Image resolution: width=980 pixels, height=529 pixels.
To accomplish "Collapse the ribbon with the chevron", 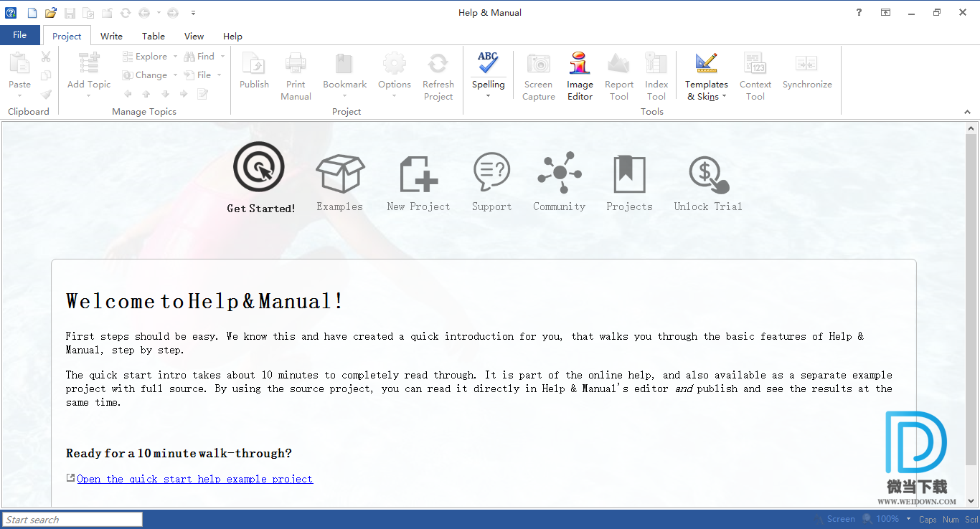I will (967, 112).
